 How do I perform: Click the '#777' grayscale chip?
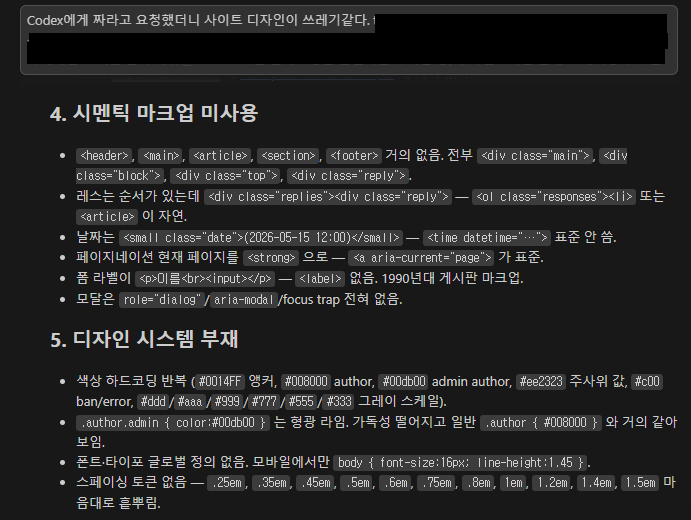click(x=264, y=402)
